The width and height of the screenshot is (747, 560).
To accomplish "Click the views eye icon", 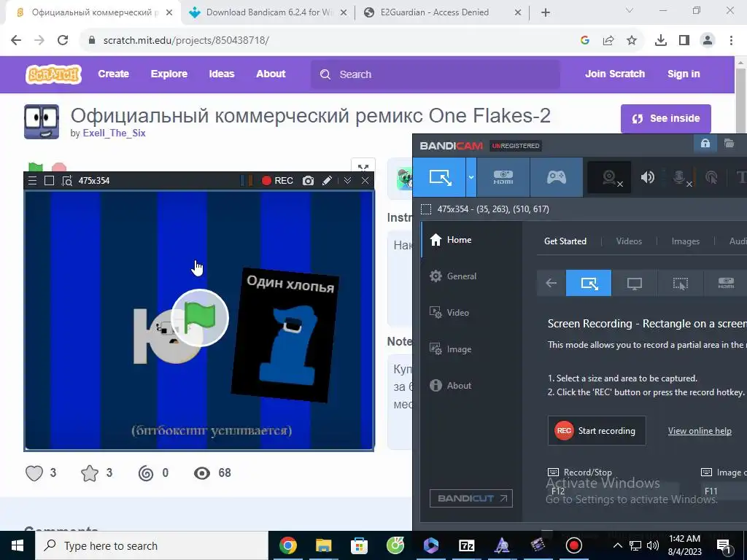I will 202,472.
